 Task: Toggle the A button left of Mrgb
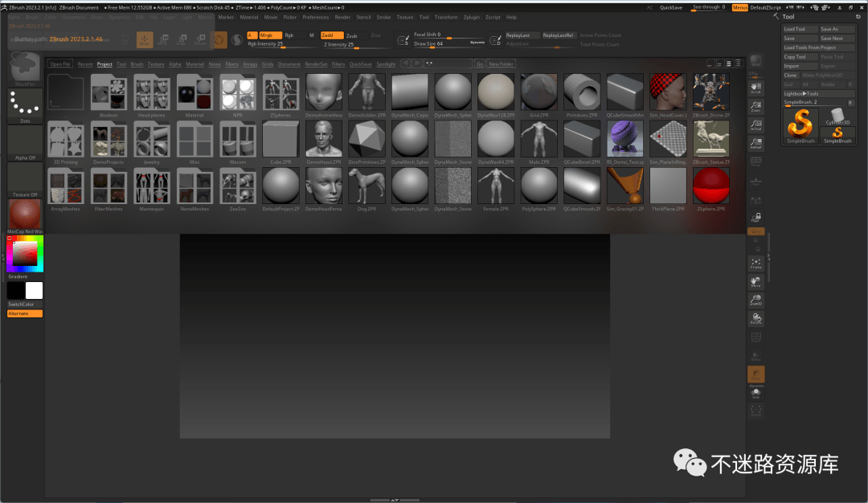pyautogui.click(x=252, y=35)
